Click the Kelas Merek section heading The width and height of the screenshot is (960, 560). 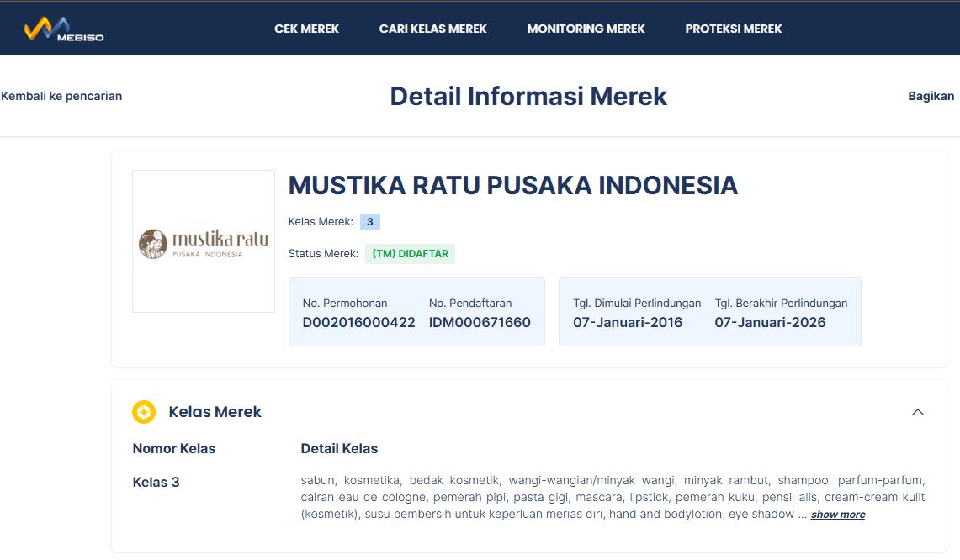point(215,412)
